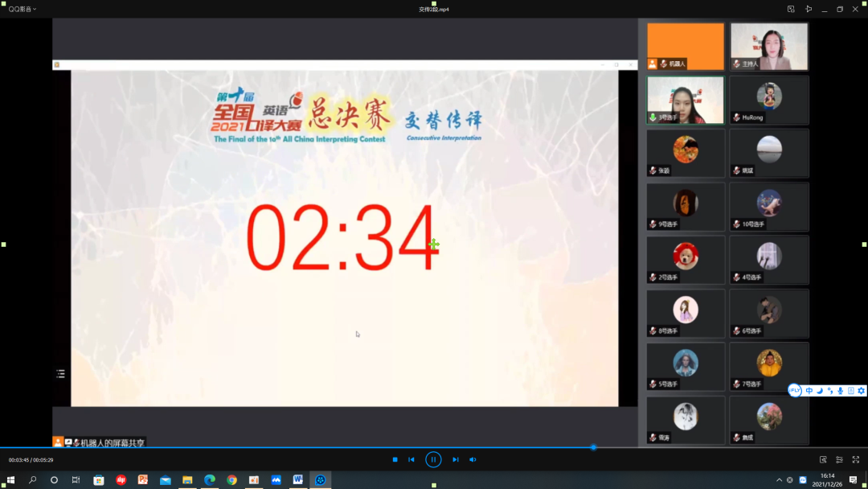The image size is (868, 489).
Task: Click the QQ影音 icon in the taskbar
Action: point(320,480)
